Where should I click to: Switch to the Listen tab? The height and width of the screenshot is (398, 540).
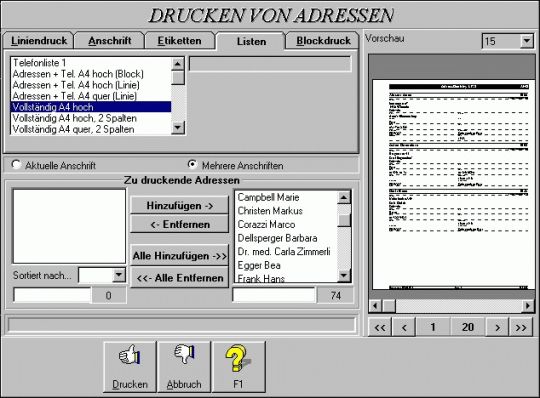tap(251, 41)
